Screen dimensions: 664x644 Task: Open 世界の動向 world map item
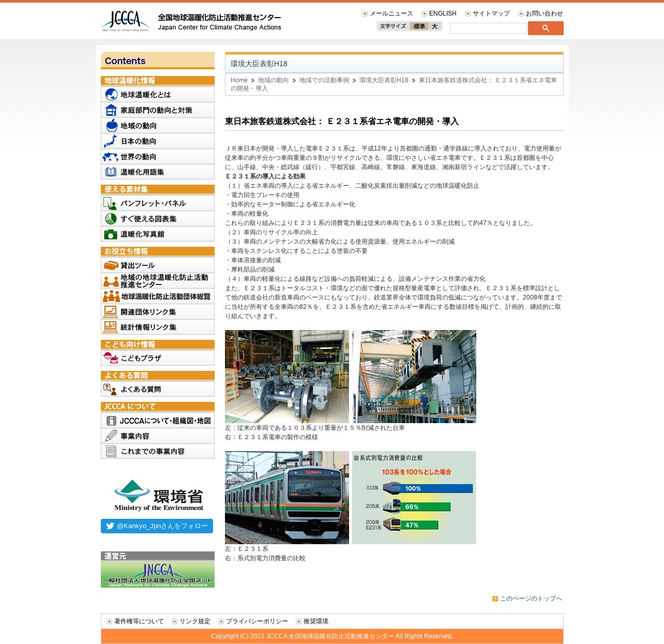[158, 157]
